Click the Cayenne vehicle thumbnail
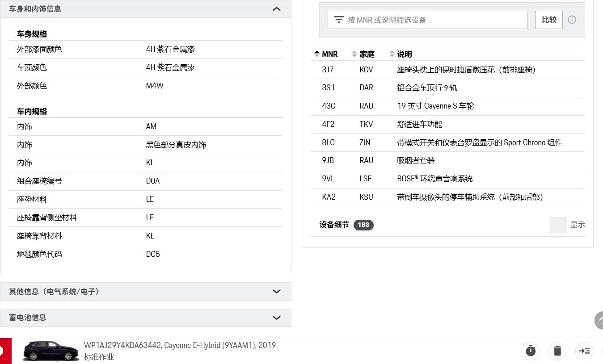Screen dimensions: 603x364 click(51, 351)
